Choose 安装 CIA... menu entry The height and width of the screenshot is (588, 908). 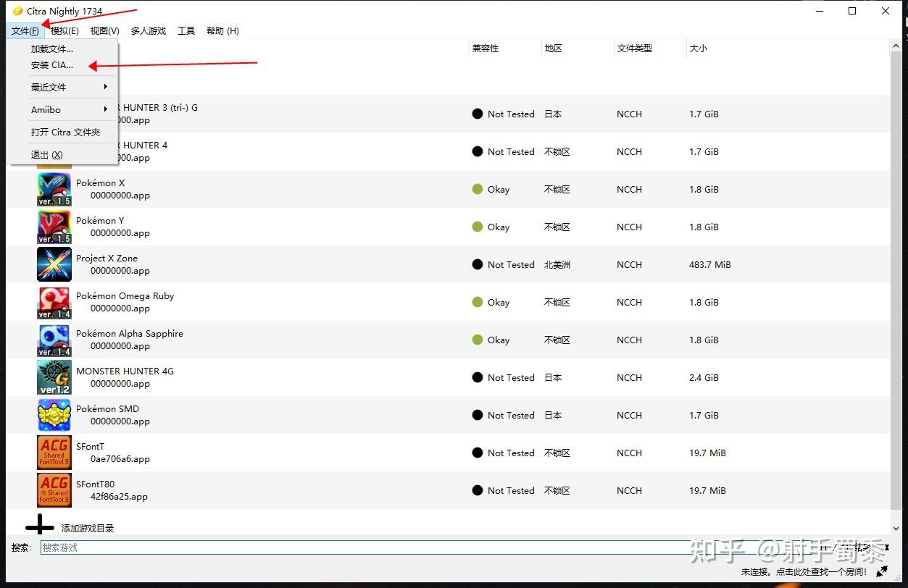tap(62, 65)
